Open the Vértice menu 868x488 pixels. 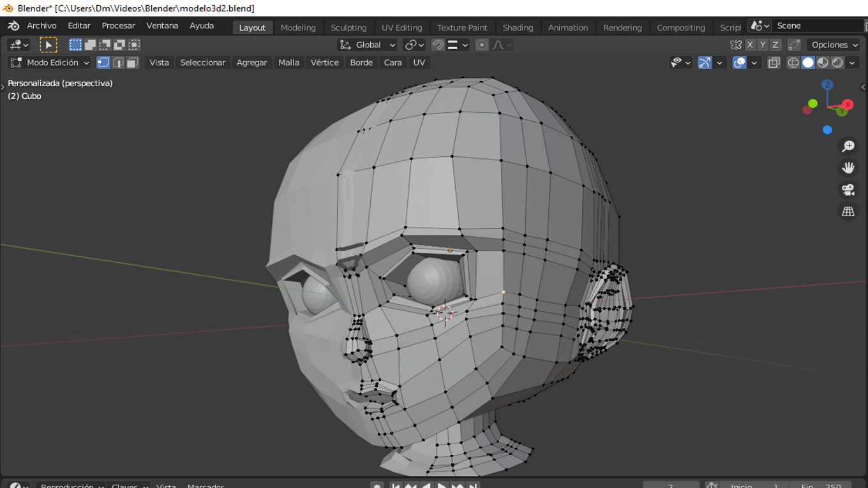324,63
